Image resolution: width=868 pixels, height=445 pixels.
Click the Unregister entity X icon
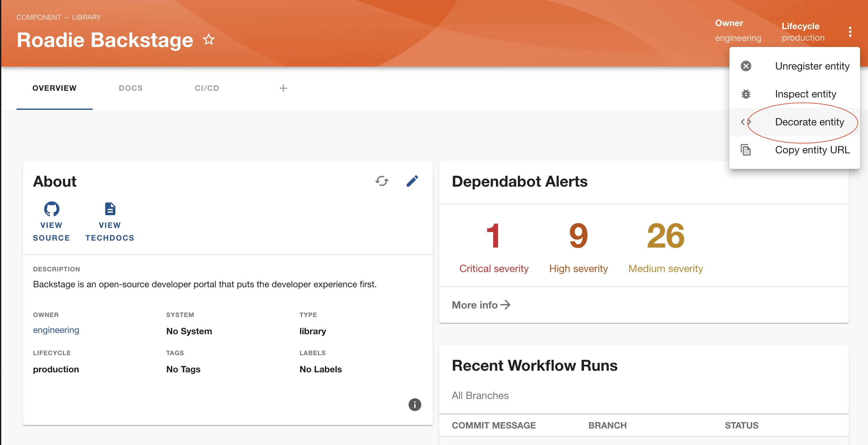pyautogui.click(x=746, y=66)
